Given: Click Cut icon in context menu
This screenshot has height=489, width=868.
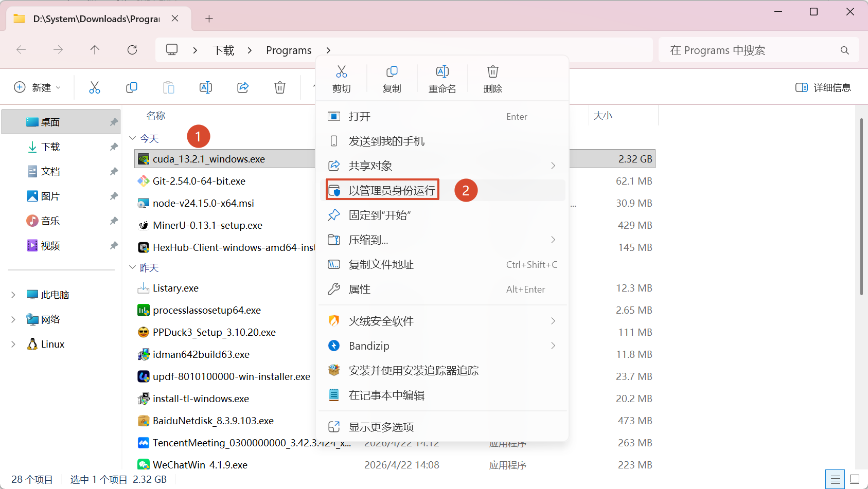Looking at the screenshot, I should (x=341, y=79).
